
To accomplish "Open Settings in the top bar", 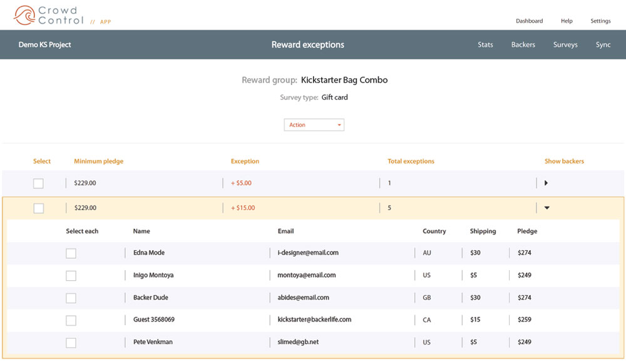I will coord(600,21).
